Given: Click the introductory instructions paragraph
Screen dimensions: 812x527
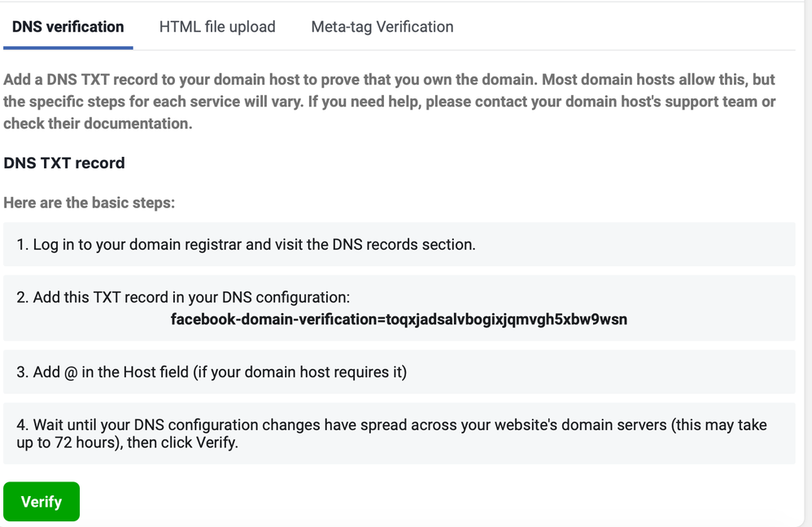Looking at the screenshot, I should pyautogui.click(x=391, y=102).
